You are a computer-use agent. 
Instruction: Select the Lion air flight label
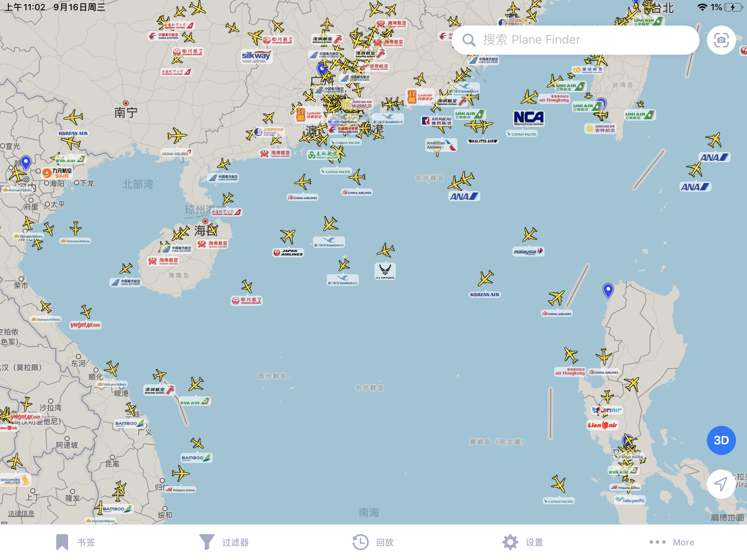point(602,425)
